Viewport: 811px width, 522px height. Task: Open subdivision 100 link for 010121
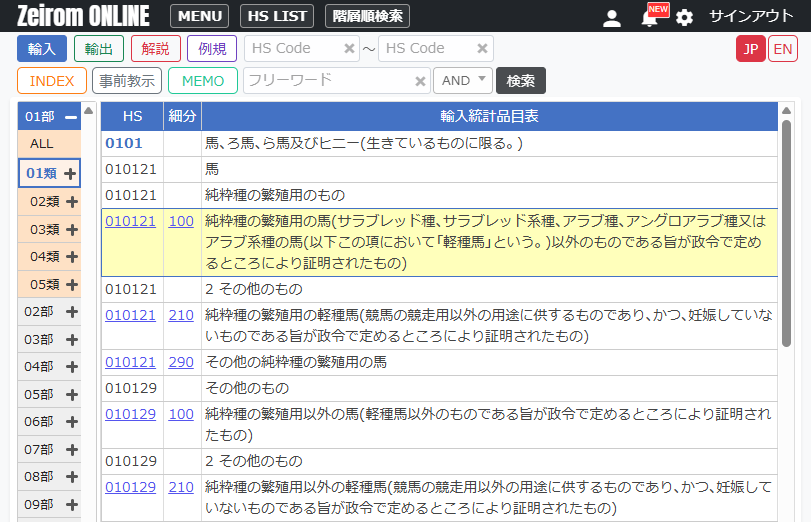click(181, 221)
